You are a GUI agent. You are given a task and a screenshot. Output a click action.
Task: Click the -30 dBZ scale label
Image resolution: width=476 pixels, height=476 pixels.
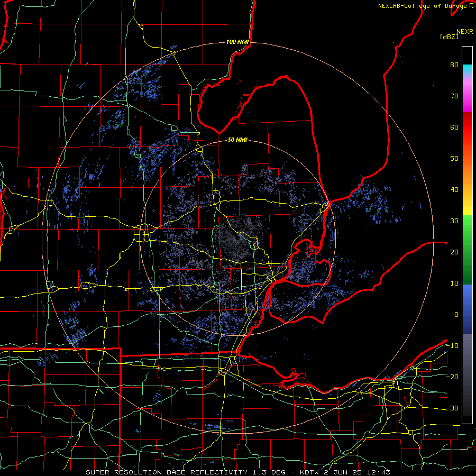452,408
